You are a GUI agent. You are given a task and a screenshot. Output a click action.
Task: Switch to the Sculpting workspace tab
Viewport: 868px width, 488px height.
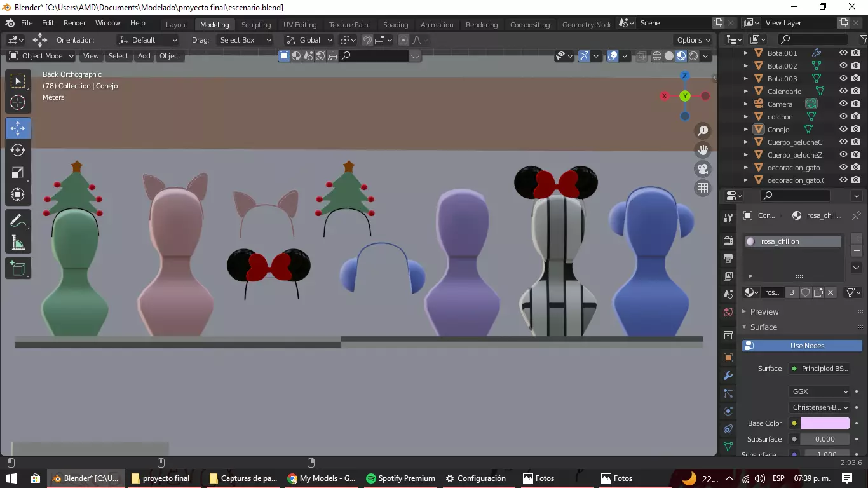point(256,25)
